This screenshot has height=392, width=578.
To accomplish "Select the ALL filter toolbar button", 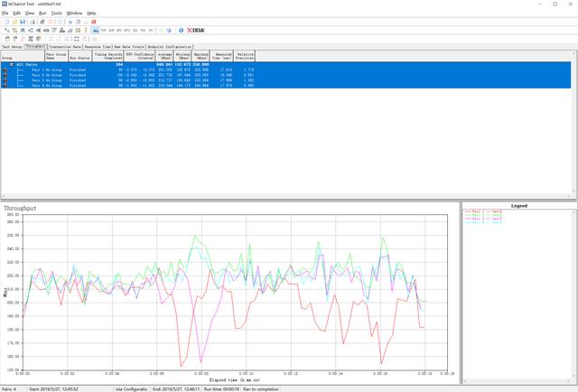I will pos(96,30).
